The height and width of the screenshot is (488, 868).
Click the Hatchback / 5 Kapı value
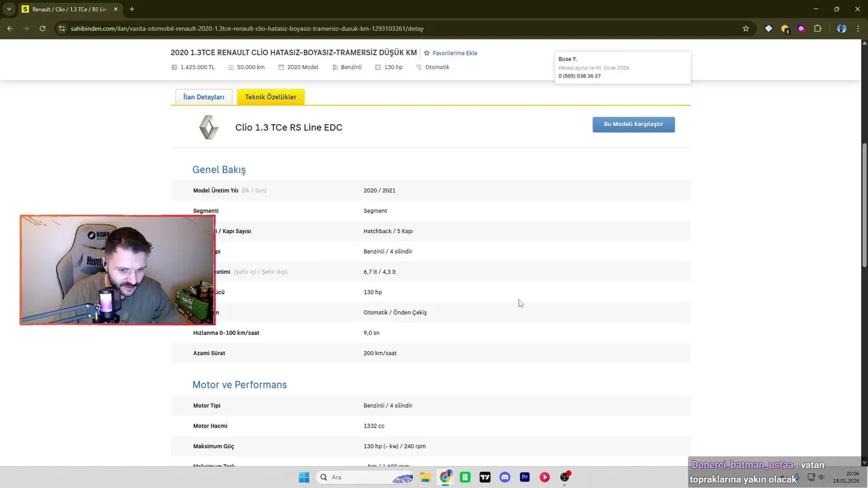pyautogui.click(x=388, y=231)
